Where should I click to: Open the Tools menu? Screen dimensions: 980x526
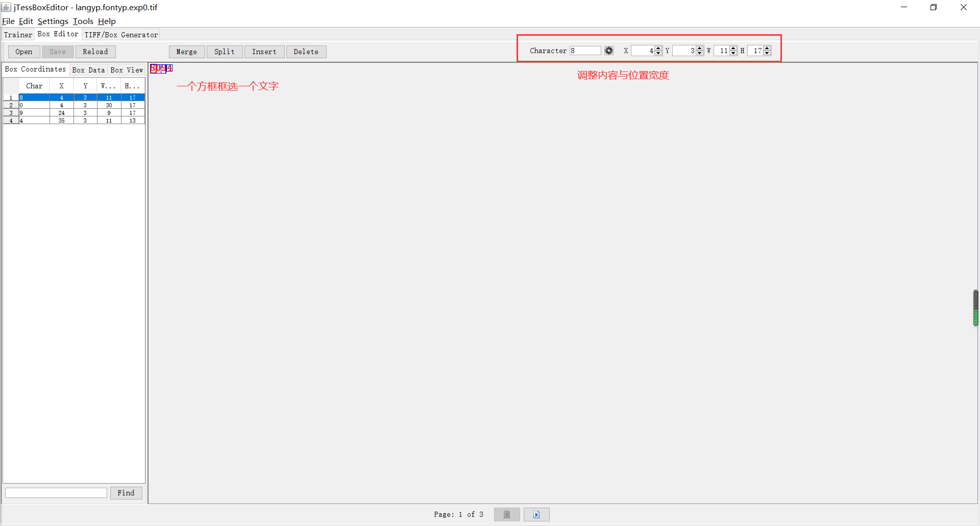pos(83,21)
